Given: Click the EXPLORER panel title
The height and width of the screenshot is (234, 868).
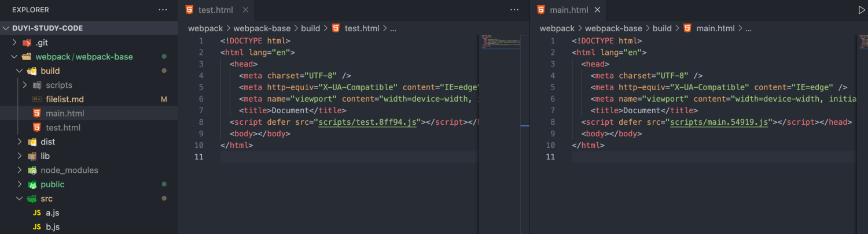Looking at the screenshot, I should coord(31,10).
